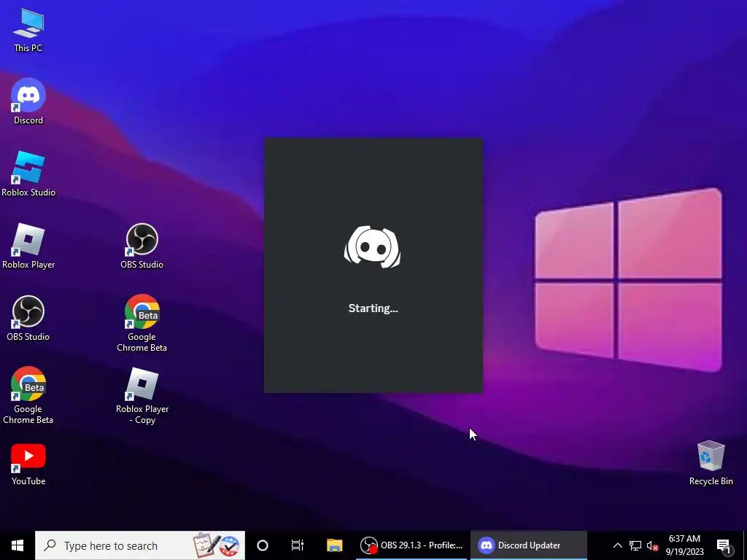The width and height of the screenshot is (747, 560).
Task: Open Task View on the taskbar
Action: coord(298,545)
